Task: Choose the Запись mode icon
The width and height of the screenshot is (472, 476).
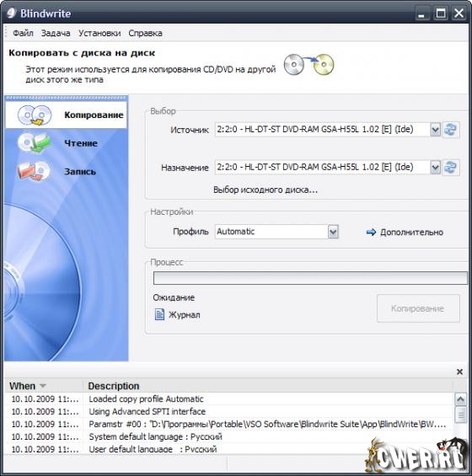Action: tap(34, 171)
